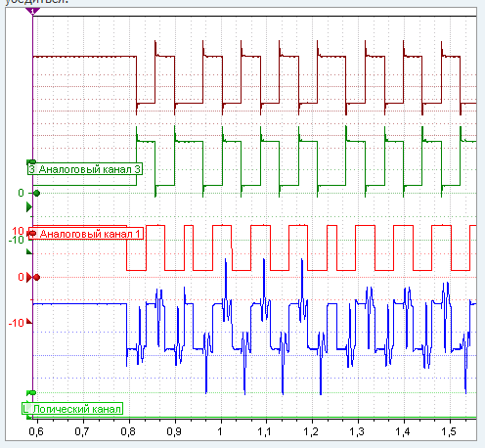
Task: Click time axis label '0,8'
Action: (x=128, y=431)
